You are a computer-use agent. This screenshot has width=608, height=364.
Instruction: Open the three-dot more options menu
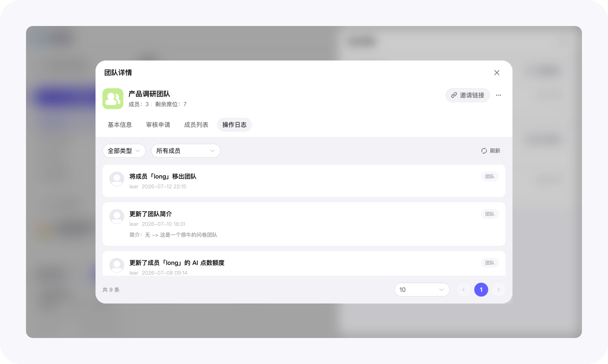coord(498,95)
